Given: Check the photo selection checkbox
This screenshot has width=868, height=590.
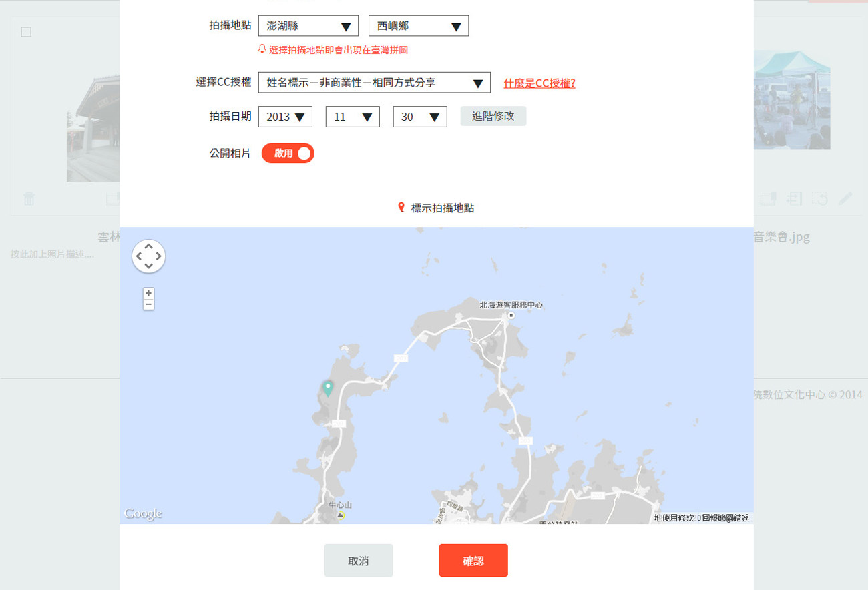Looking at the screenshot, I should [x=25, y=31].
